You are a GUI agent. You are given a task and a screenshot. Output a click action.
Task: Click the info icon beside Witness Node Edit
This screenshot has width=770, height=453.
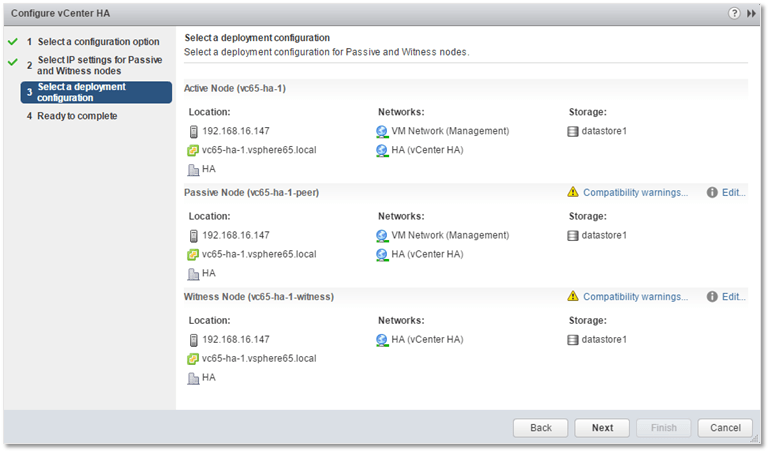[712, 297]
